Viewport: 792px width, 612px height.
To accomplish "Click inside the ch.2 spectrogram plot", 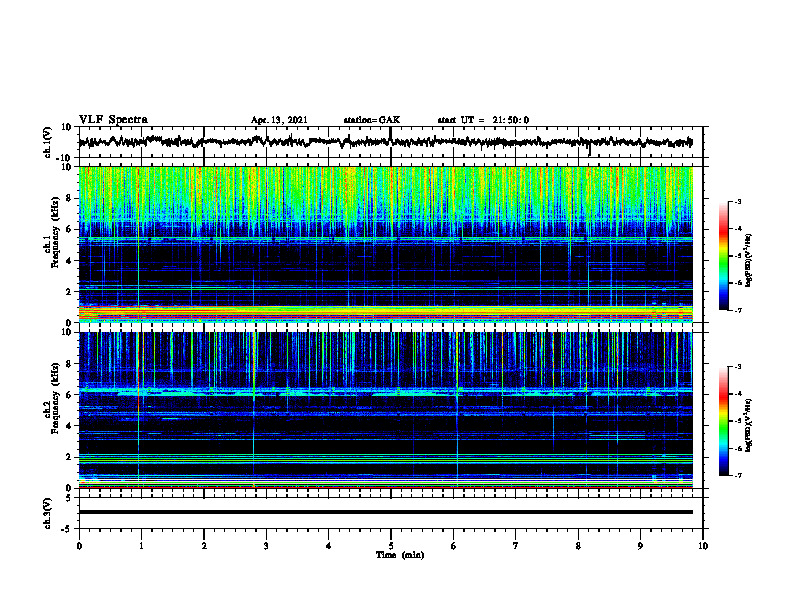I will 386,410.
